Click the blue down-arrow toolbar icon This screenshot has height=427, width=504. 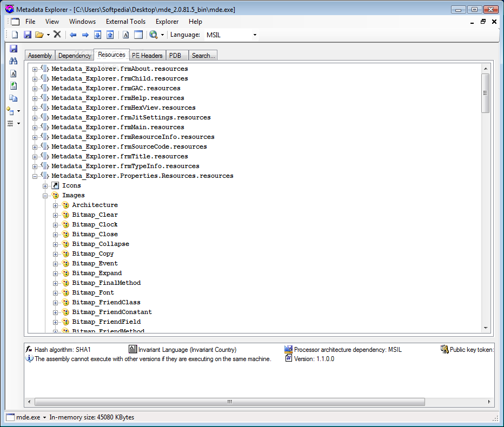98,35
